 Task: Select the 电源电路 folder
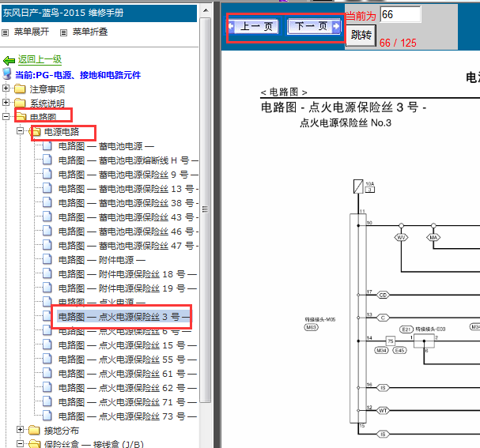point(62,132)
